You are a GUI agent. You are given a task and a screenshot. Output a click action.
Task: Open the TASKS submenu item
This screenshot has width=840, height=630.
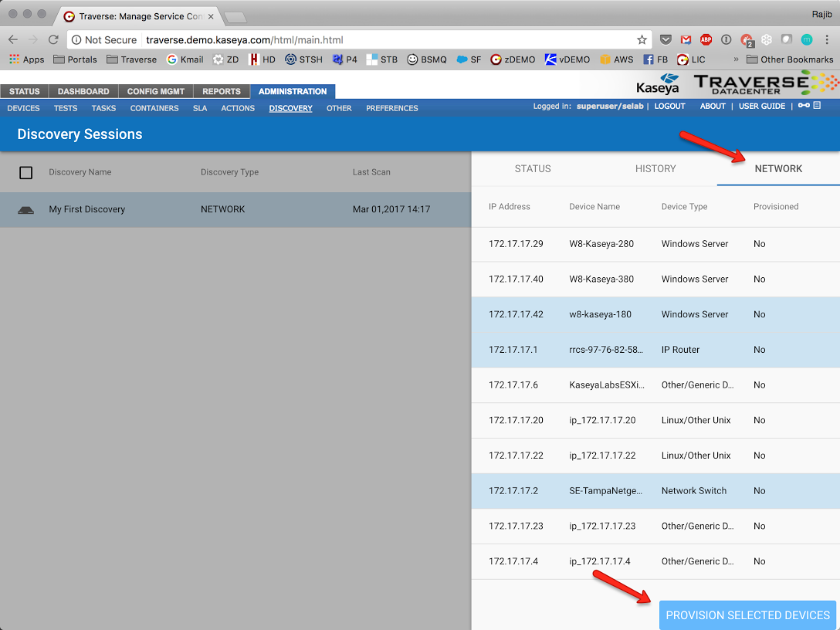[103, 108]
